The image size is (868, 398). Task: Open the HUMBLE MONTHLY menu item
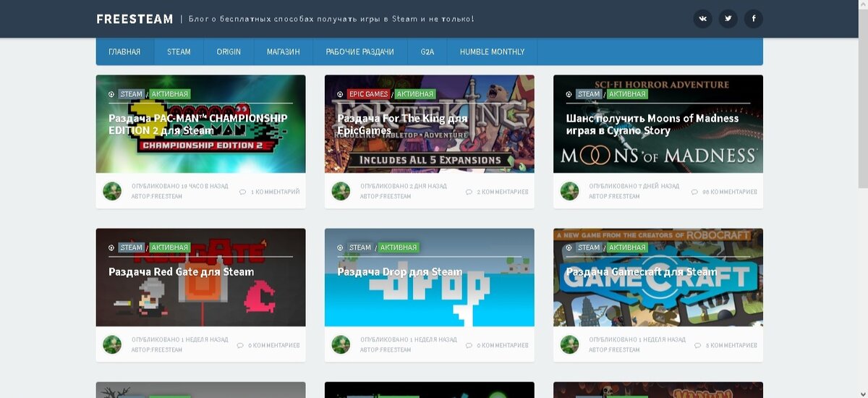point(492,52)
